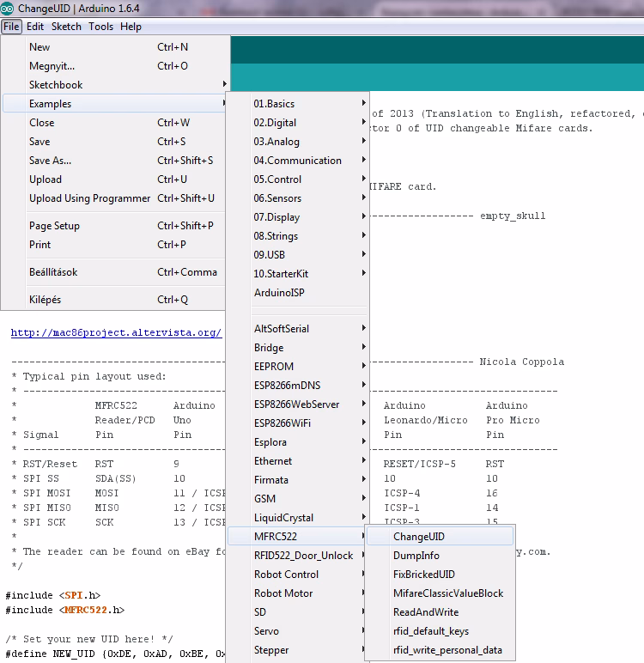
Task: Open the FixBrickedUID example
Action: coord(424,575)
